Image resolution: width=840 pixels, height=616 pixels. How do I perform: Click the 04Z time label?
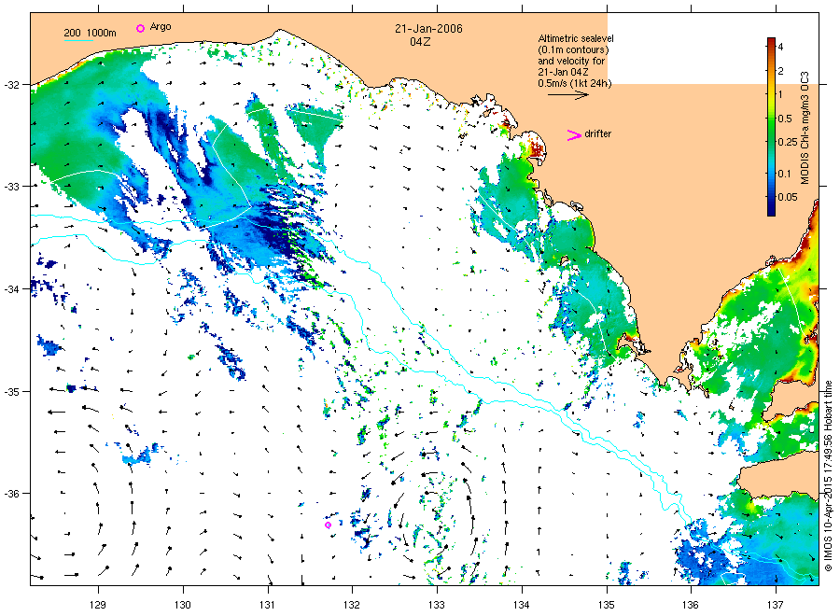(x=420, y=42)
